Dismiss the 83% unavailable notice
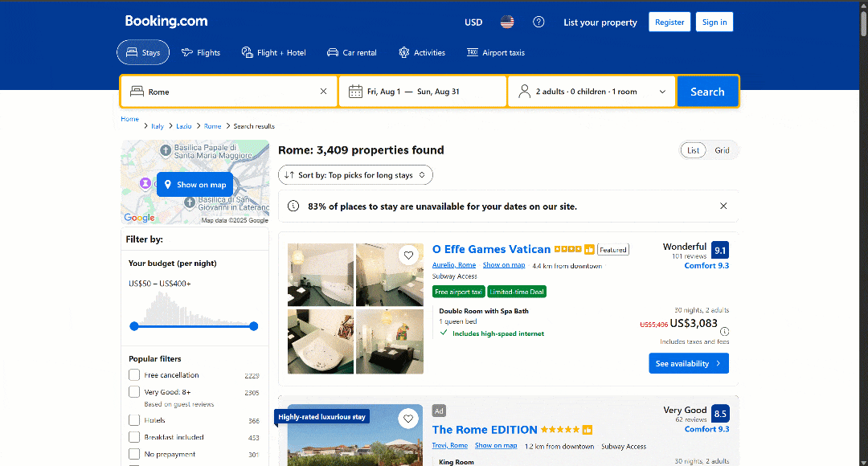Screen dimensions: 868x466 (723, 206)
